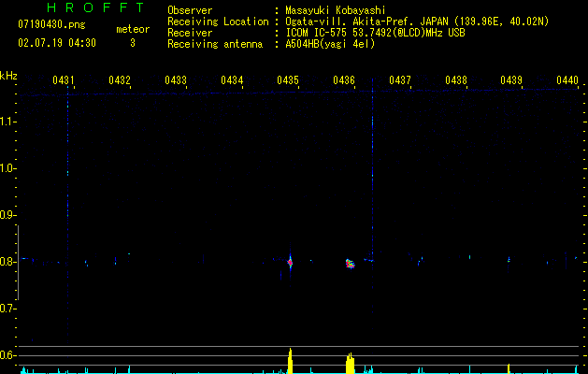The image size is (588, 374).
Task: Click the small yellow intensity bar near 0439
Action: (509, 368)
